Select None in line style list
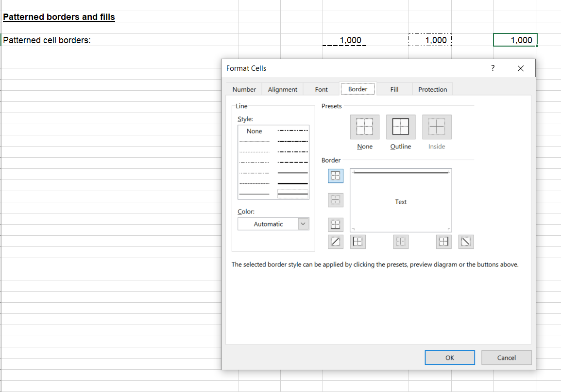The width and height of the screenshot is (561, 392). pos(254,131)
